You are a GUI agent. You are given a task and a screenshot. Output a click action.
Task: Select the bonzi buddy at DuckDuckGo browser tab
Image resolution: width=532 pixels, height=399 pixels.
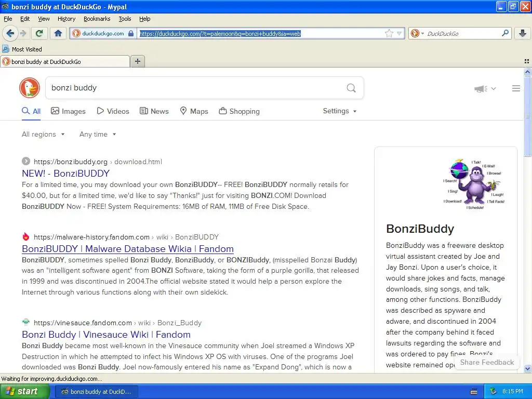(65, 61)
